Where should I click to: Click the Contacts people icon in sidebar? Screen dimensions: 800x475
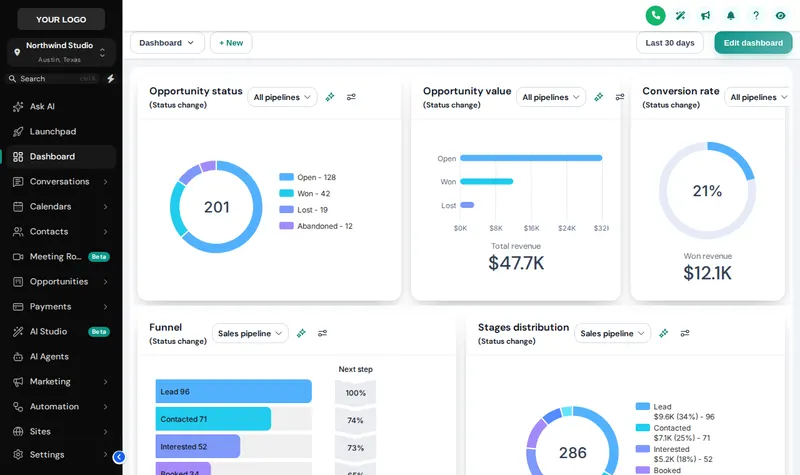pyautogui.click(x=18, y=232)
